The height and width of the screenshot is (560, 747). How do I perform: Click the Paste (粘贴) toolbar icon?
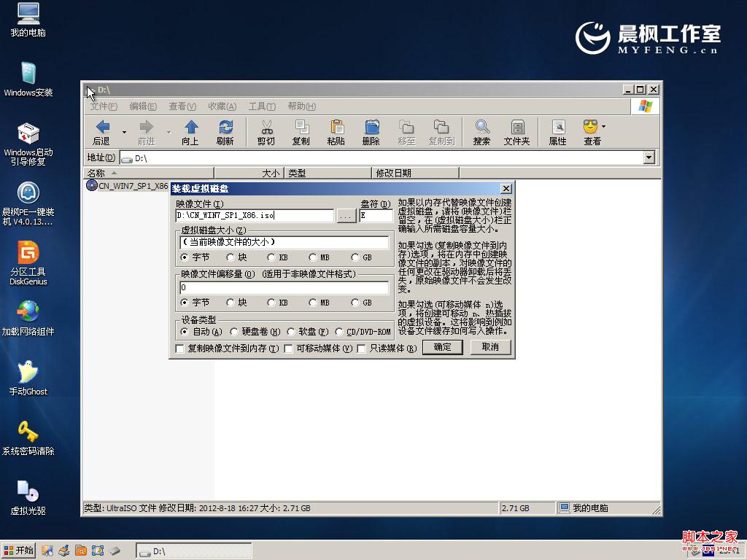[336, 131]
